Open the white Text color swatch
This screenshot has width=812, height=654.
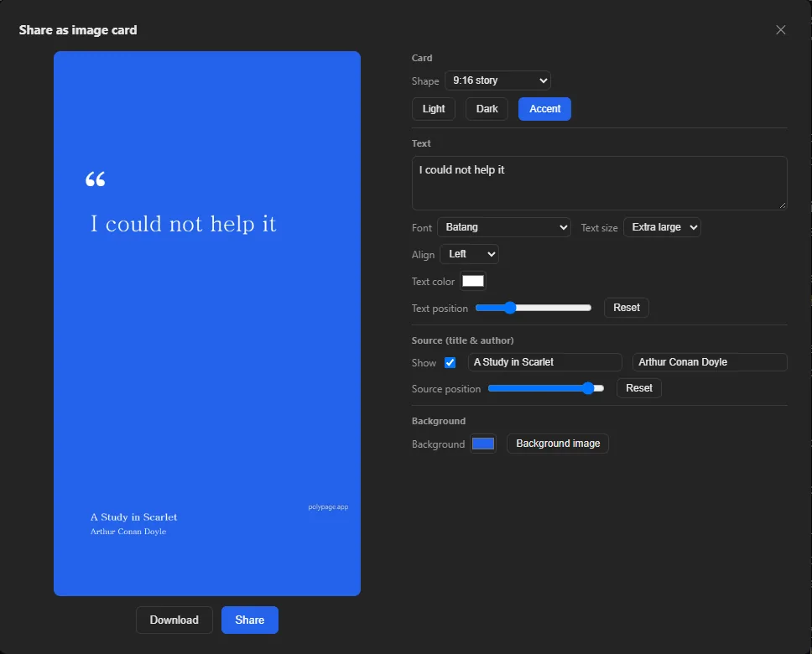(473, 281)
